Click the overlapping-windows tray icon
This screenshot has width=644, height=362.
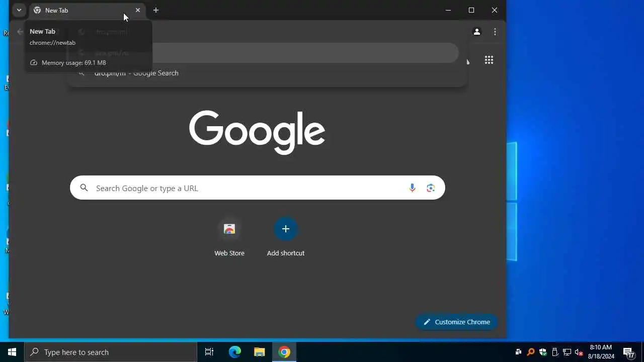[519, 352]
